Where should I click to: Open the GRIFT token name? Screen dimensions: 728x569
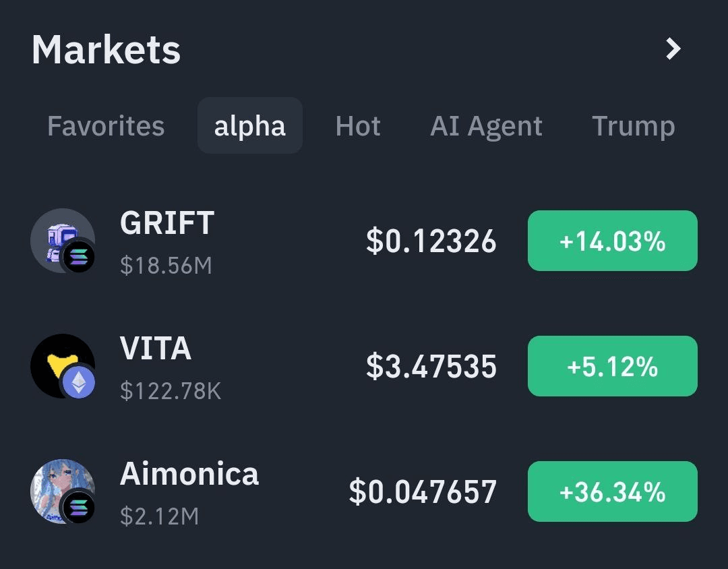(x=167, y=223)
